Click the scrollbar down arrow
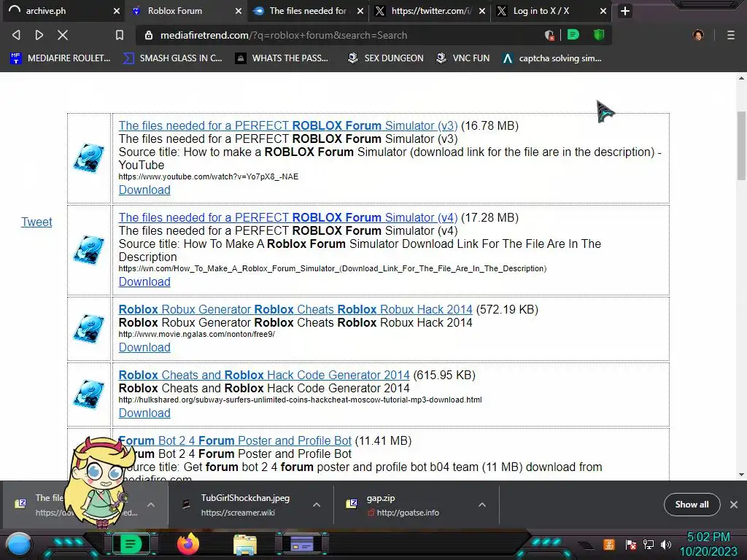 coord(741,475)
